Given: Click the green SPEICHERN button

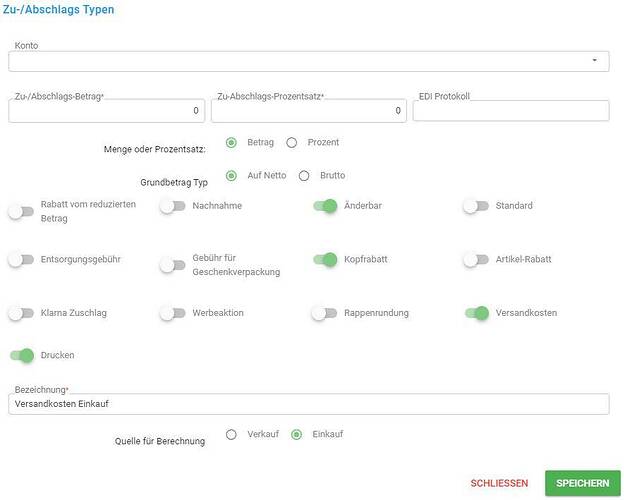Looking at the screenshot, I should click(x=583, y=483).
